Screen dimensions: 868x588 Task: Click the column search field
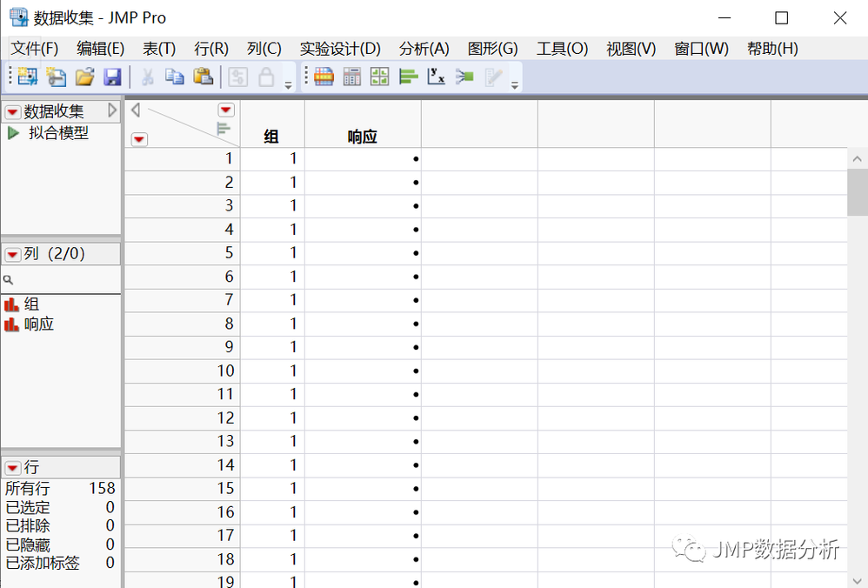pyautogui.click(x=61, y=279)
